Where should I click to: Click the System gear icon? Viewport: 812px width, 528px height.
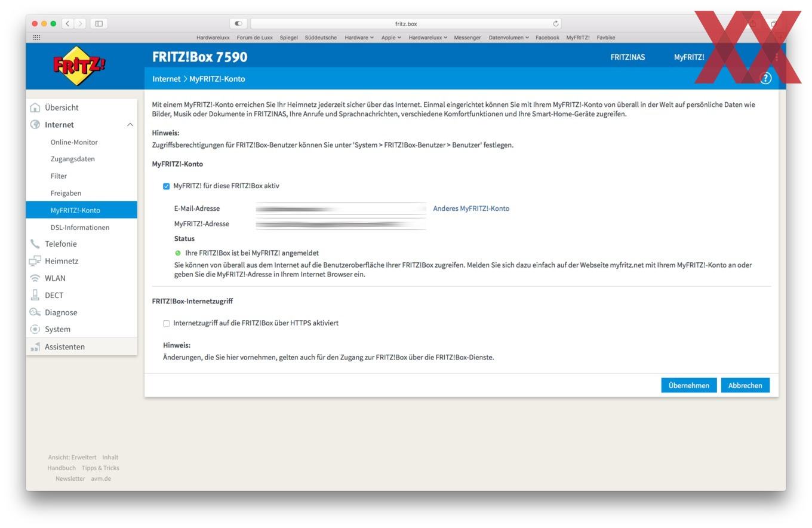coord(35,329)
